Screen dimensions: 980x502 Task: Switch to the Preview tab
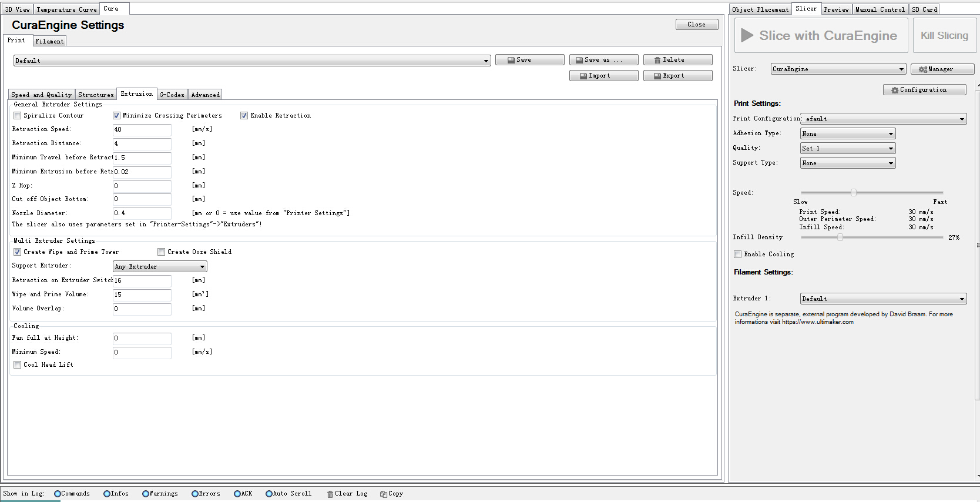pyautogui.click(x=836, y=9)
